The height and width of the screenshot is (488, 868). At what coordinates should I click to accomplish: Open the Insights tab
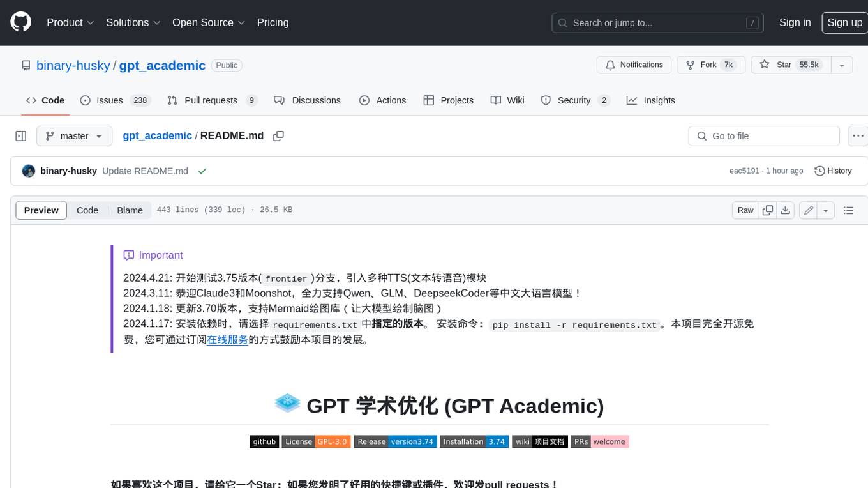click(x=651, y=100)
